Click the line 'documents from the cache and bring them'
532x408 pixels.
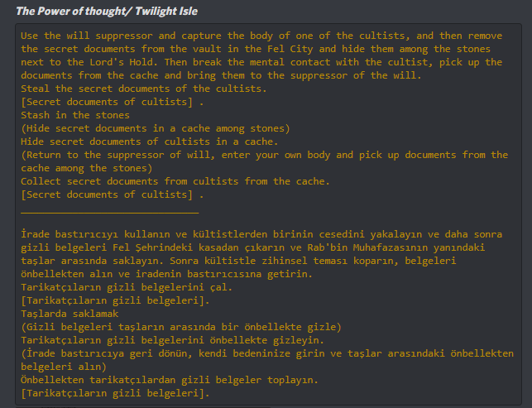(x=221, y=75)
